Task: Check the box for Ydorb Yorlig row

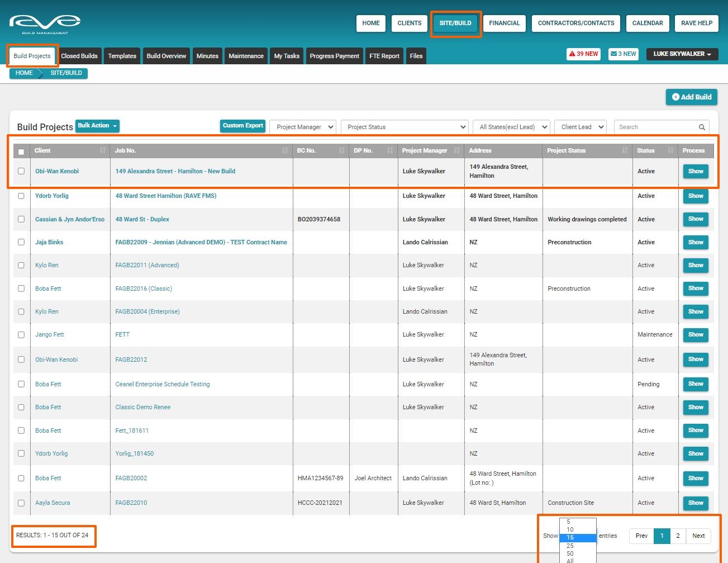Action: click(21, 196)
